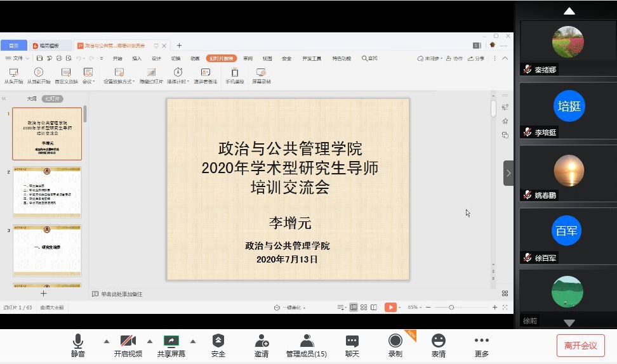Viewport: 617px width, 364px height.
Task: Open the 排练计时 rehearsal timer
Action: point(178,73)
